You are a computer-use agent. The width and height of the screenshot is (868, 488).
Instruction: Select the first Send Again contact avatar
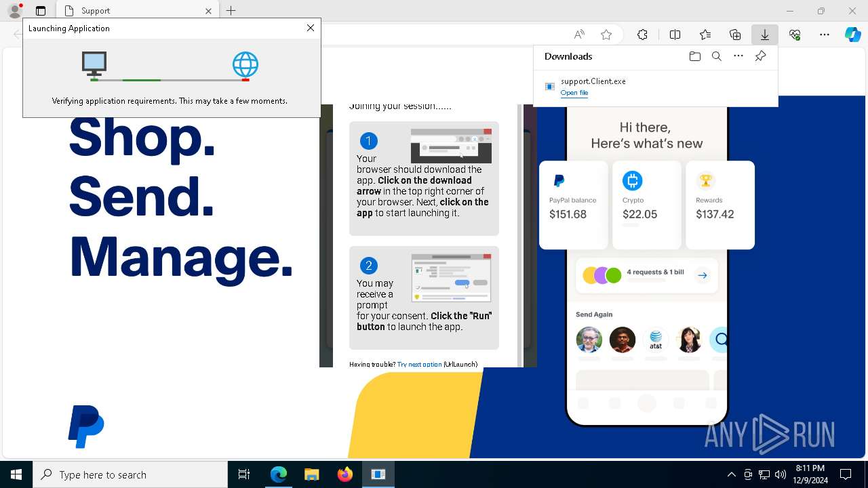point(589,340)
